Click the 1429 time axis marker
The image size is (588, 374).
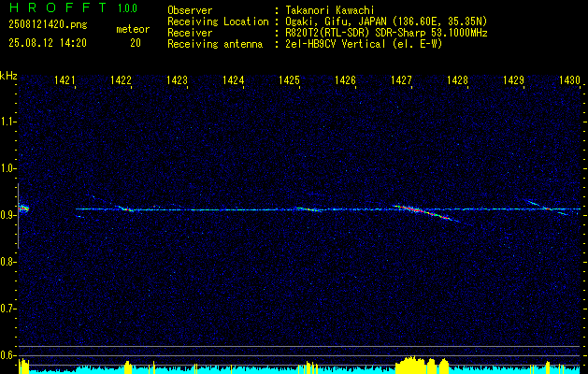pyautogui.click(x=513, y=80)
